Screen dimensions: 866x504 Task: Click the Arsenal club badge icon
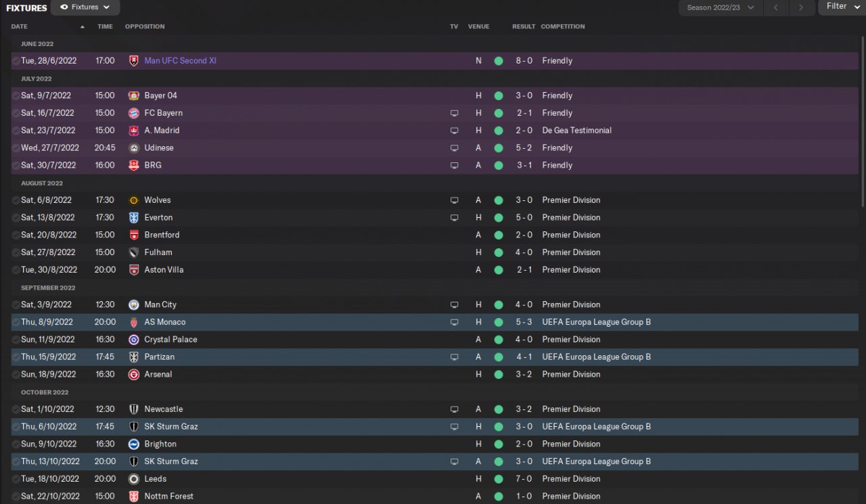click(133, 374)
